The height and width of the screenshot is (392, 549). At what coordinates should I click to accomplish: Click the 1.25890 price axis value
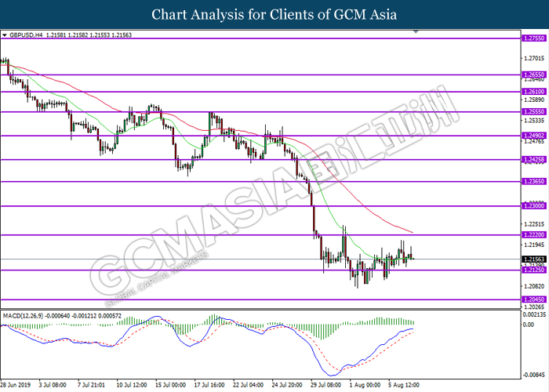click(x=534, y=100)
